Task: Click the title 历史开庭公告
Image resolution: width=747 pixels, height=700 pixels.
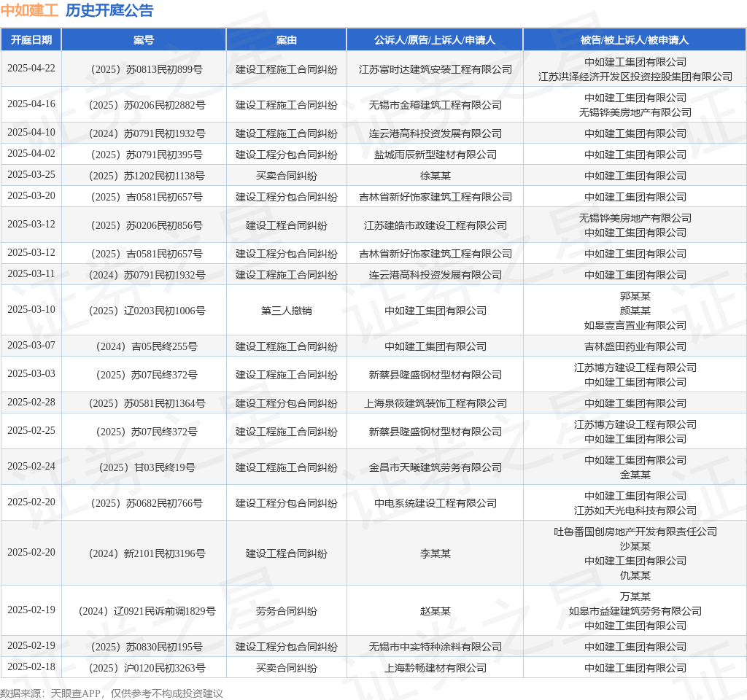Action: tap(109, 10)
